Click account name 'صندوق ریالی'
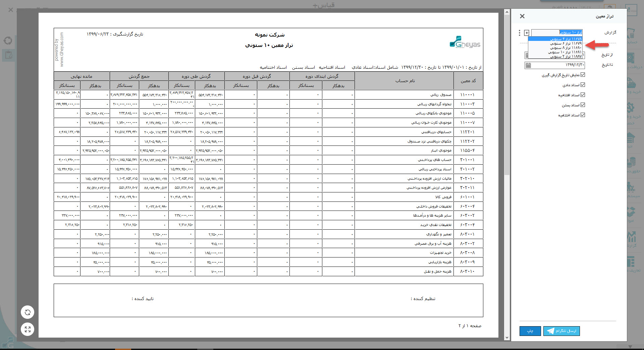This screenshot has width=644, height=350. [441, 95]
